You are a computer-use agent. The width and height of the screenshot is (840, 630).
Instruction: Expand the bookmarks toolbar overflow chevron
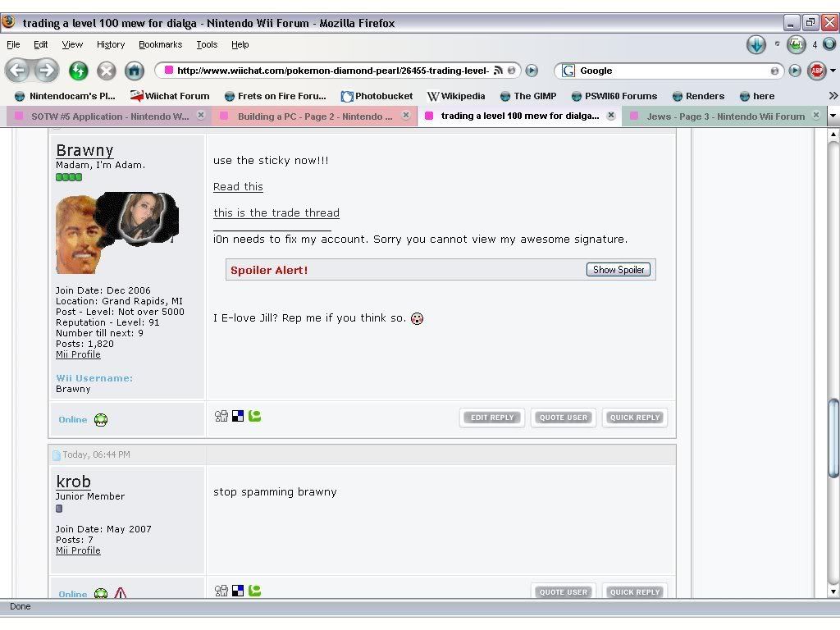coord(833,96)
